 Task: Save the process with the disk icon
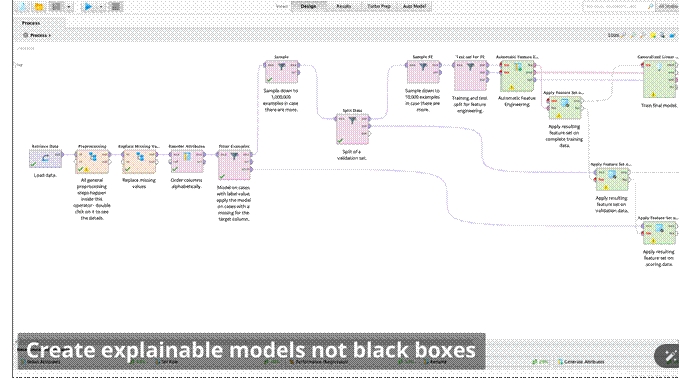[x=56, y=7]
